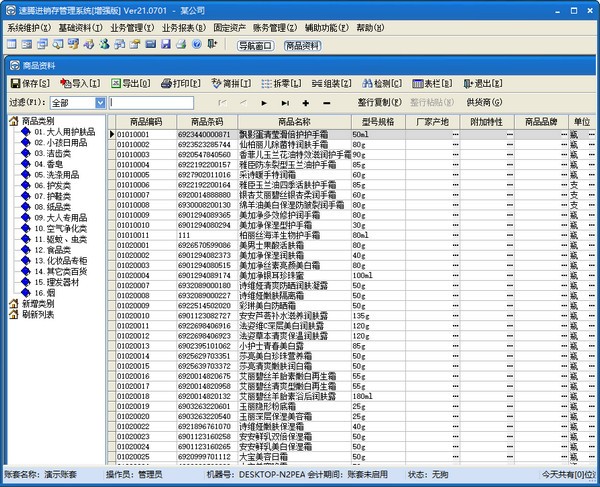This screenshot has width=600, height=487.
Task: Select the 05. 洗涤用品 category
Action: tap(60, 175)
